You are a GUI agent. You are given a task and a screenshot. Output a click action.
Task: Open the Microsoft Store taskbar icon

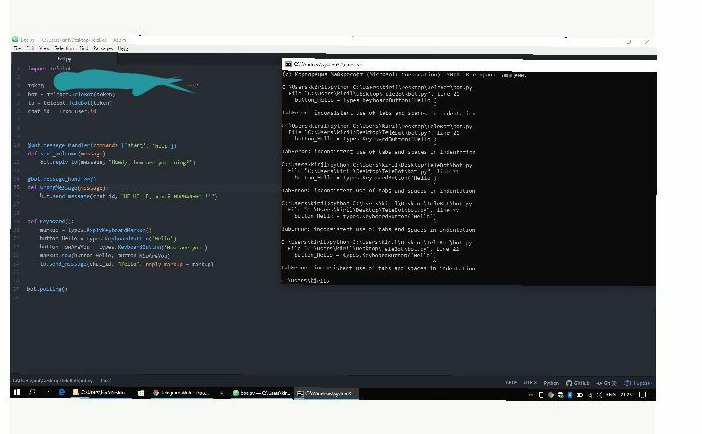pos(141,393)
